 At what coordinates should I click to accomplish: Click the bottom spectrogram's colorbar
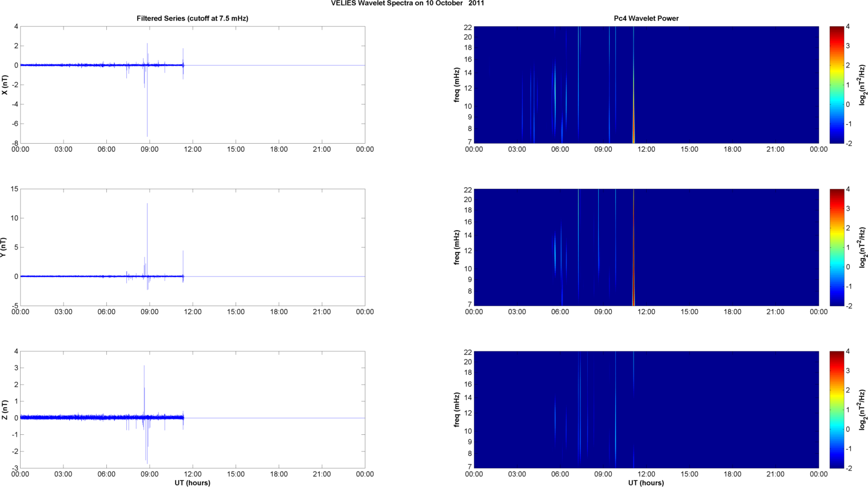836,410
